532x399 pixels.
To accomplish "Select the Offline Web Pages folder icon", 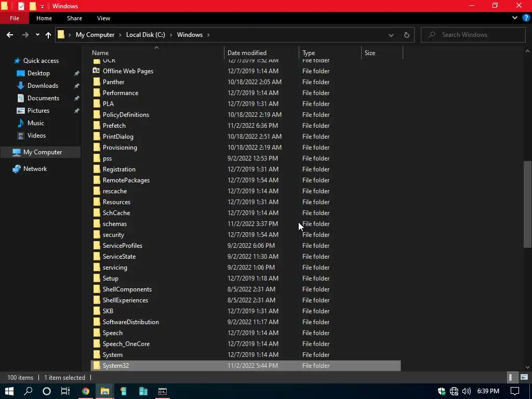I will click(96, 71).
